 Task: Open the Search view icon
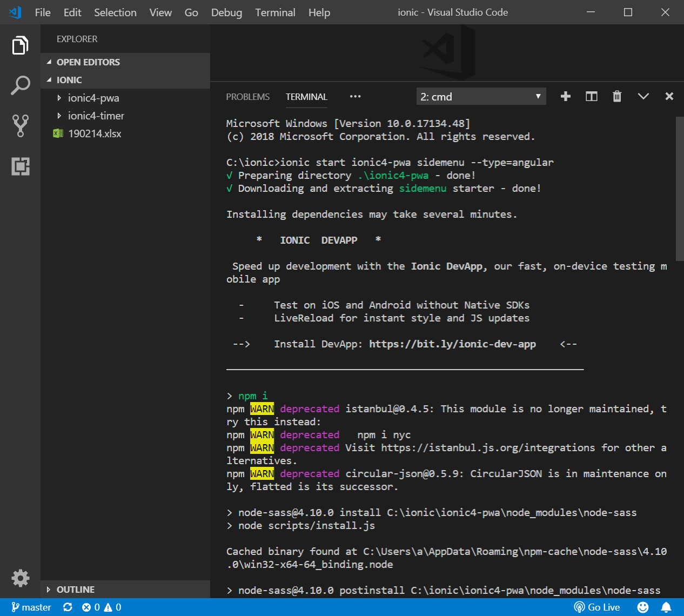[x=20, y=85]
